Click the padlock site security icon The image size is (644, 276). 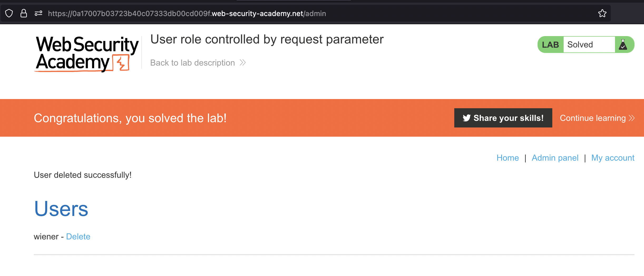[x=24, y=13]
